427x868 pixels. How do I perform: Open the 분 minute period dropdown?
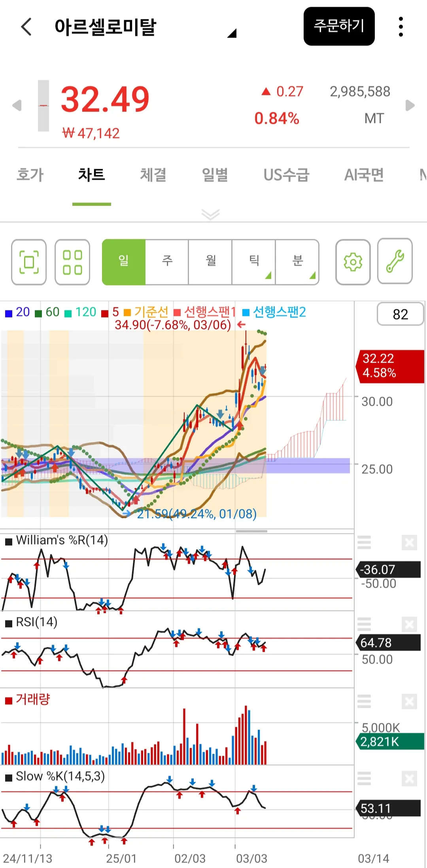[x=297, y=262]
